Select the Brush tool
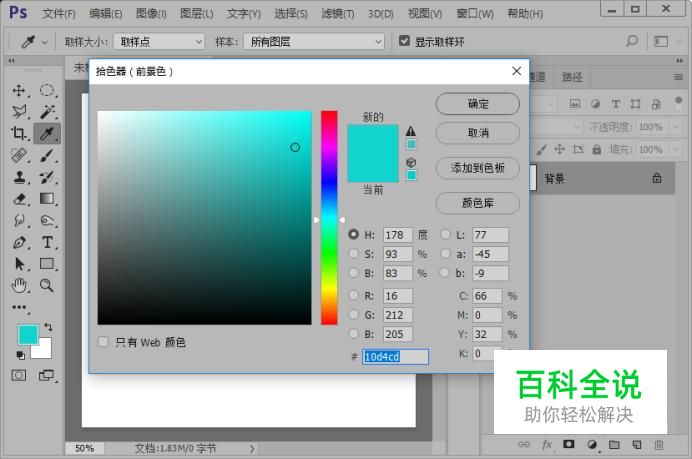692x459 pixels. click(47, 155)
